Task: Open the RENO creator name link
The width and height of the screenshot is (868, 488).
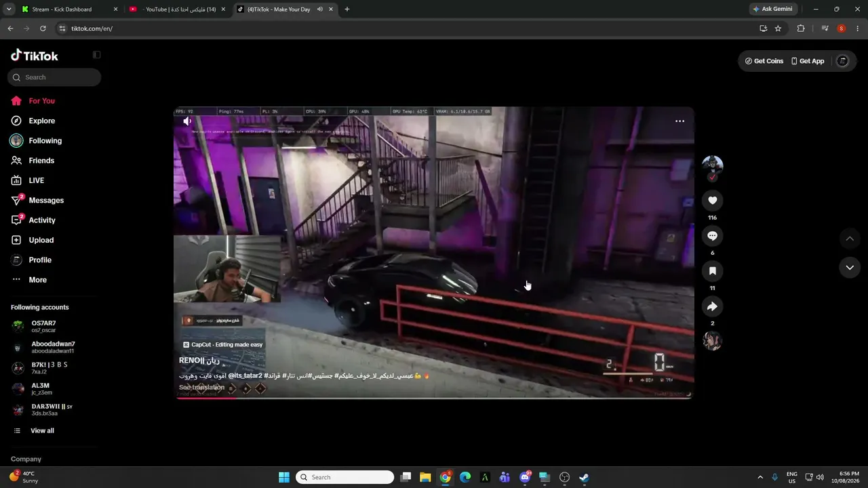Action: point(199,361)
